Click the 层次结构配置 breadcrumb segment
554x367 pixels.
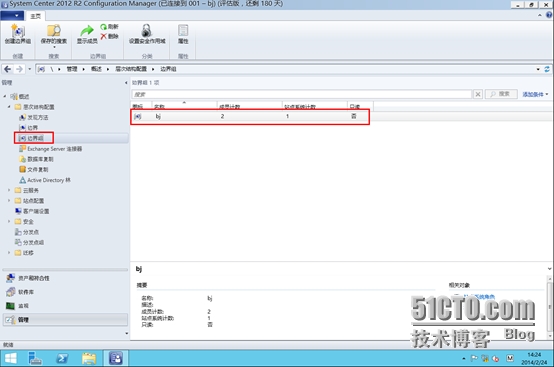131,69
